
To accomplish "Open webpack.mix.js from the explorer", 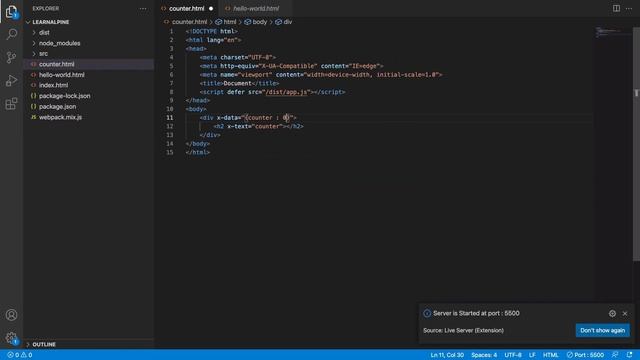I will (x=60, y=117).
